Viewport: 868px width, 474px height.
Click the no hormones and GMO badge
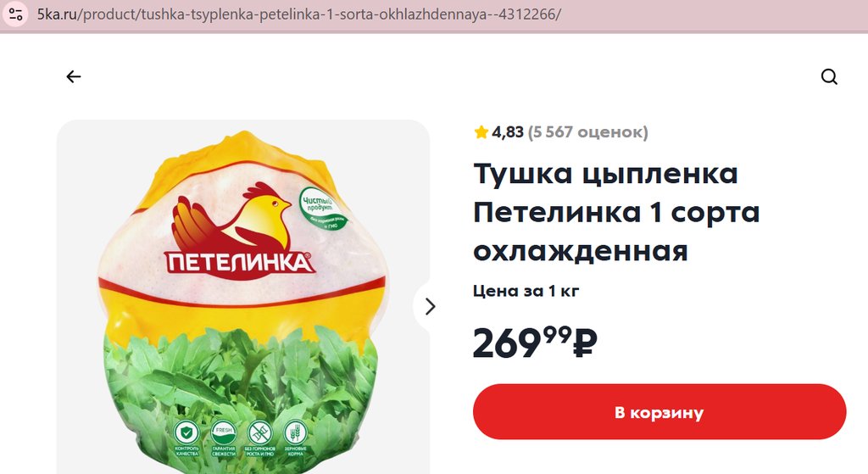point(259,438)
